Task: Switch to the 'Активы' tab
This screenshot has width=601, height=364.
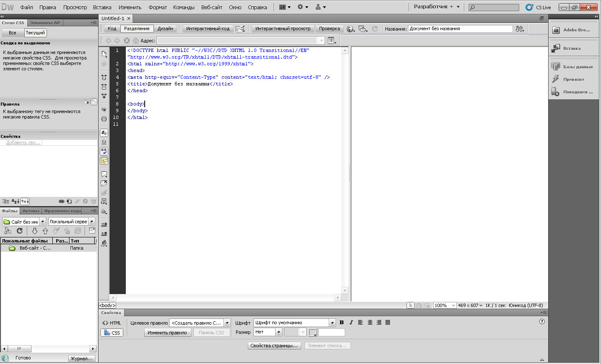Action: coord(31,211)
